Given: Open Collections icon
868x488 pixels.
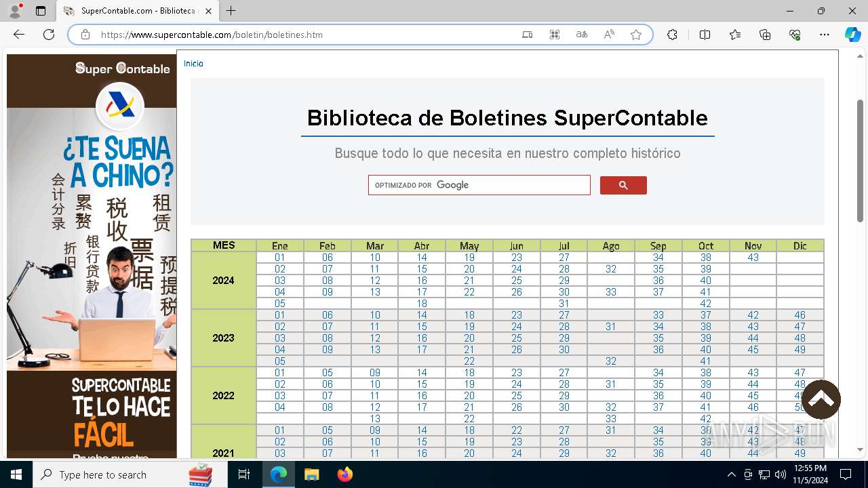Looking at the screenshot, I should [765, 35].
